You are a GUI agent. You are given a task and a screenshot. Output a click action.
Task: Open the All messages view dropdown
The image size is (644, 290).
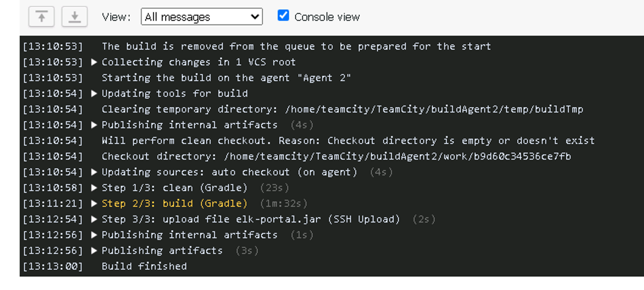tap(202, 17)
